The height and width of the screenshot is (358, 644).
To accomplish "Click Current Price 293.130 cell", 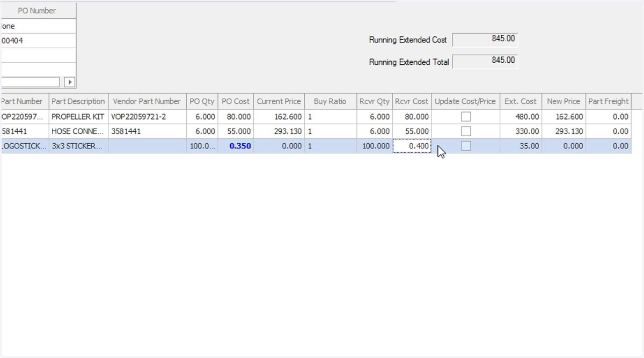I will pyautogui.click(x=279, y=131).
